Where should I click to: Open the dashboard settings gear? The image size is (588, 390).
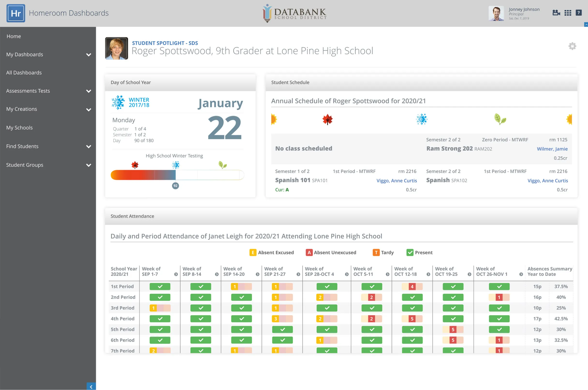click(572, 46)
